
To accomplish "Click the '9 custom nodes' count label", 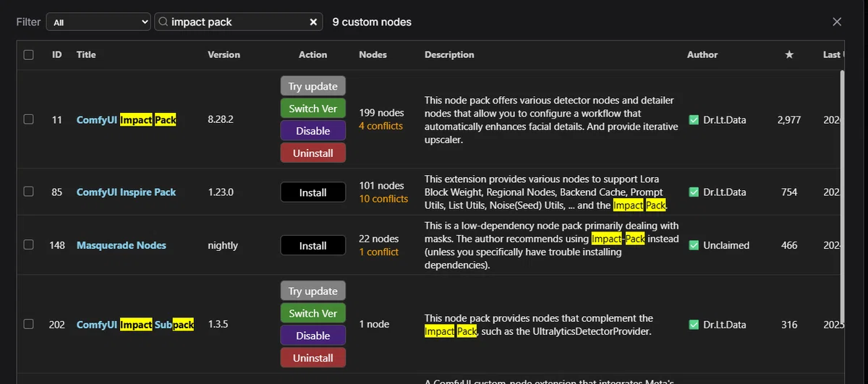I will [x=372, y=22].
